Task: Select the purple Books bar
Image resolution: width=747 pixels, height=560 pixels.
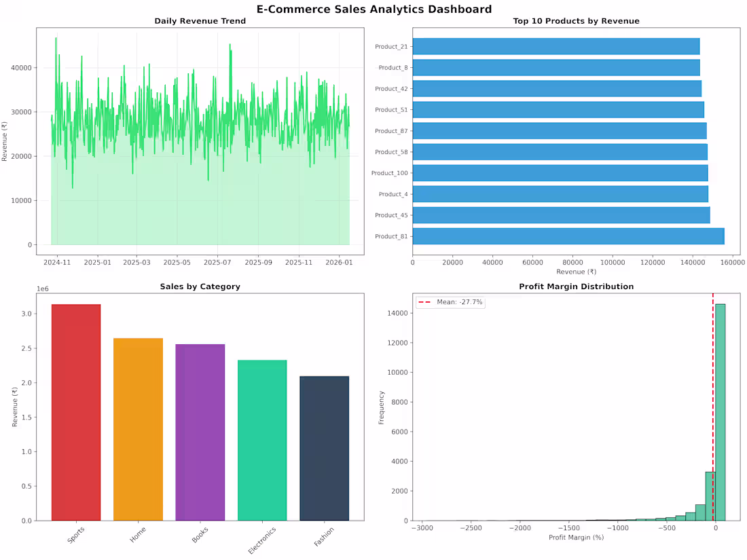Action: [201, 431]
